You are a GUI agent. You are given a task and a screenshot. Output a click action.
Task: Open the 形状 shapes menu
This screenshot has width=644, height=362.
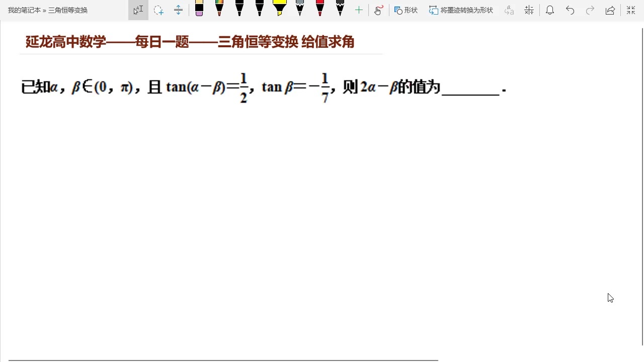(x=406, y=10)
